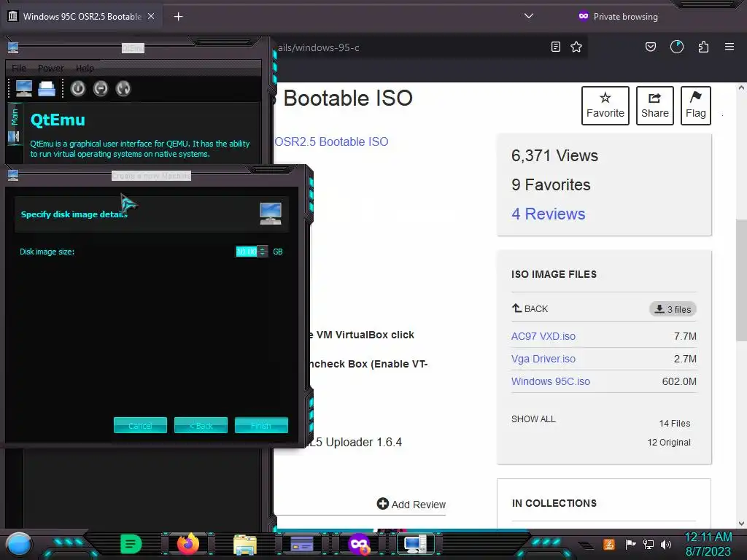Open the Power menu in QtEmu
This screenshot has width=747, height=560.
(50, 68)
